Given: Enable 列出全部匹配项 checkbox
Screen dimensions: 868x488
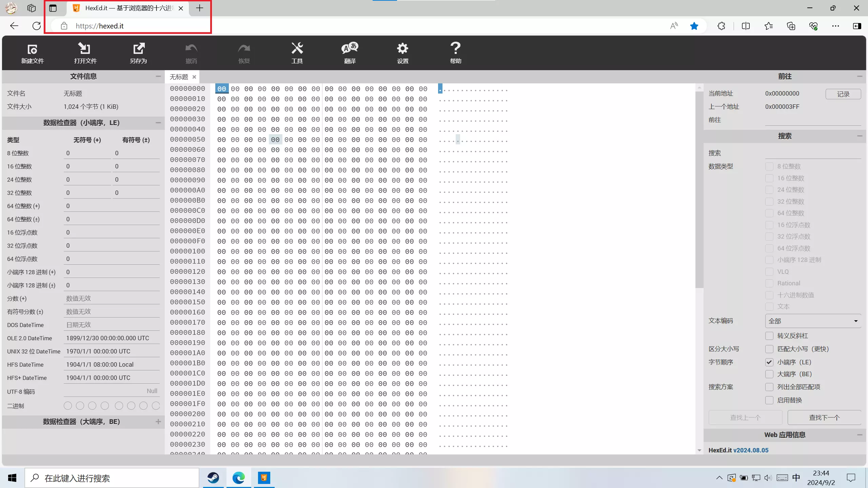Looking at the screenshot, I should pyautogui.click(x=769, y=387).
